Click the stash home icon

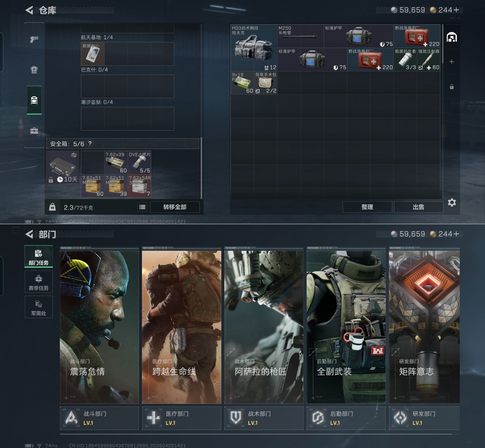[452, 37]
